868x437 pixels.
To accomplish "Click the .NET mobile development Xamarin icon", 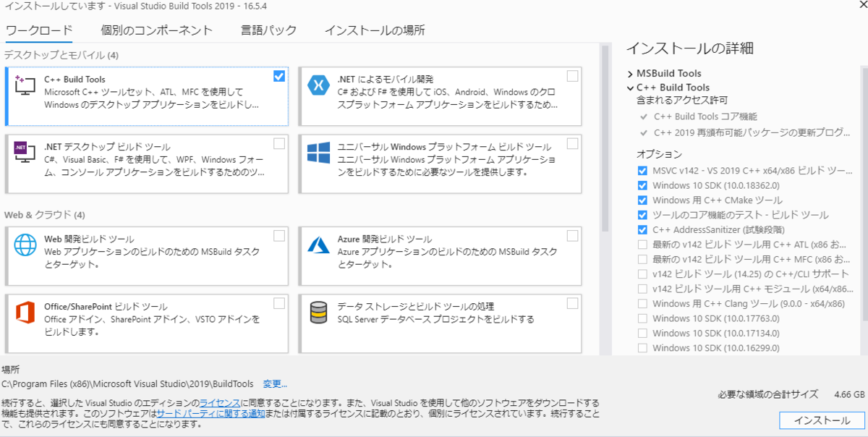I will (318, 86).
